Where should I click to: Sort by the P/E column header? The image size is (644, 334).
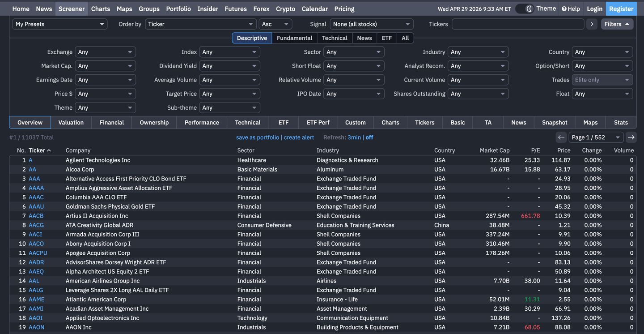pos(535,150)
